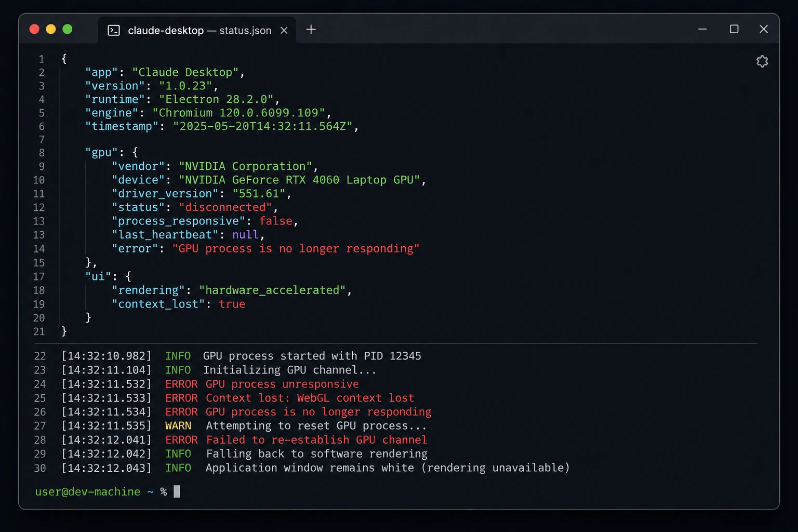Image resolution: width=798 pixels, height=532 pixels.
Task: Click log "Falling back to software rendering"
Action: [316, 454]
